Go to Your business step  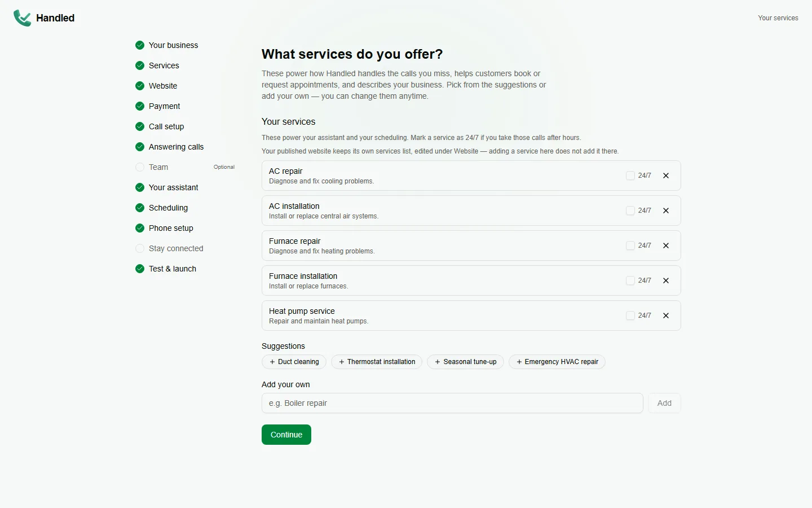[173, 45]
